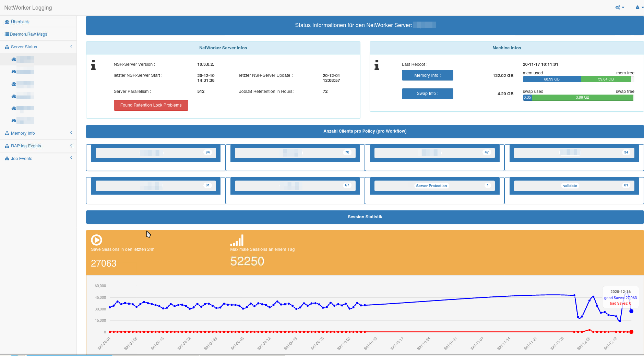Expand the Memory Info submenu chevron
644x356 pixels.
(x=71, y=133)
